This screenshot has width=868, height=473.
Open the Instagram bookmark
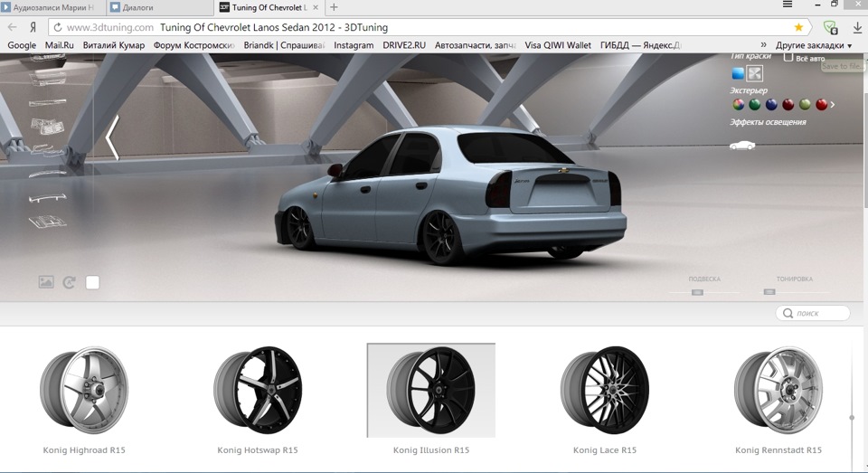click(x=354, y=45)
